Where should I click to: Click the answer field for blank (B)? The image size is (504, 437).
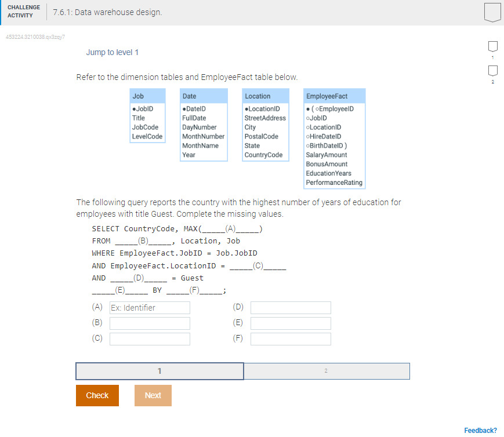pos(149,323)
